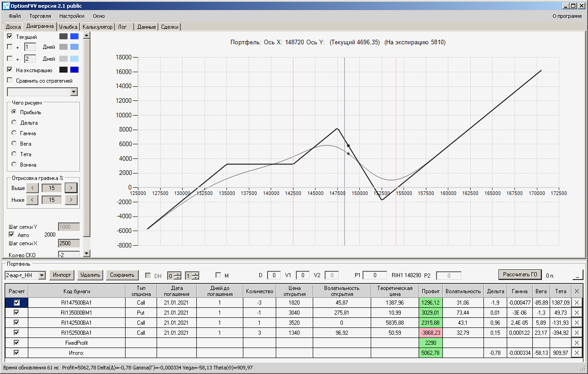
Task: Switch to the Улыбка tab
Action: coord(68,27)
